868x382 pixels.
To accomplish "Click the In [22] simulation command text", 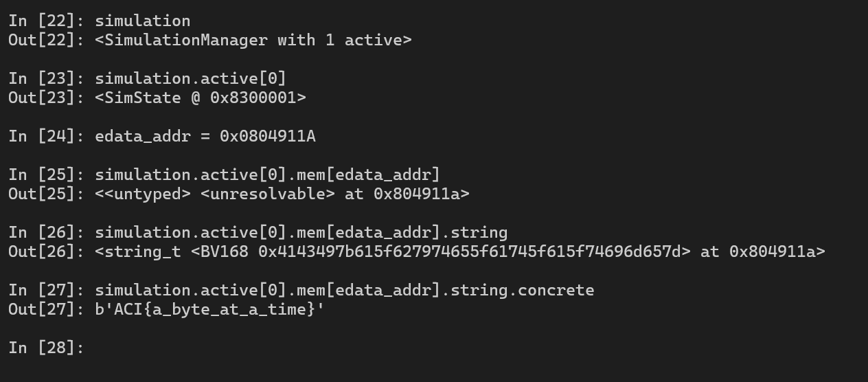I will pyautogui.click(x=143, y=21).
